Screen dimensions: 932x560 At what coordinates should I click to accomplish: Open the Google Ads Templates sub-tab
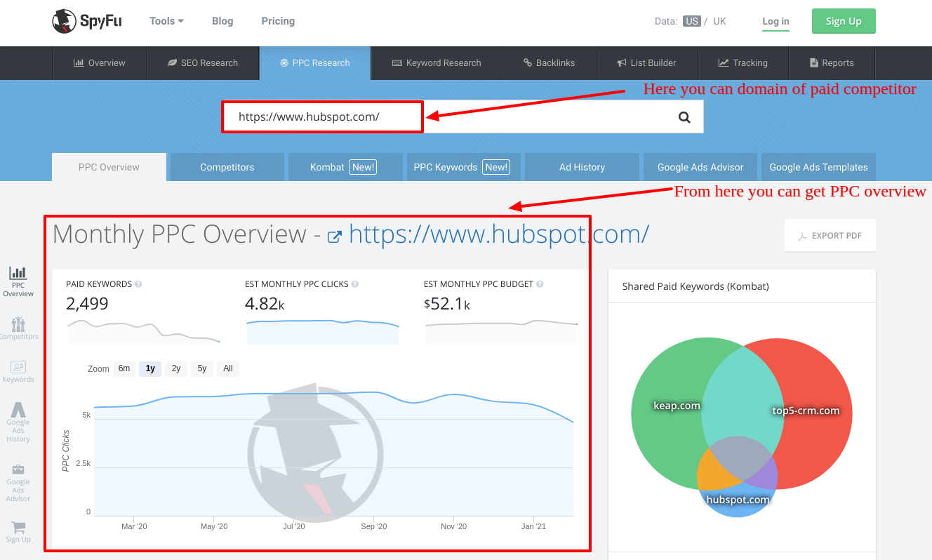818,167
